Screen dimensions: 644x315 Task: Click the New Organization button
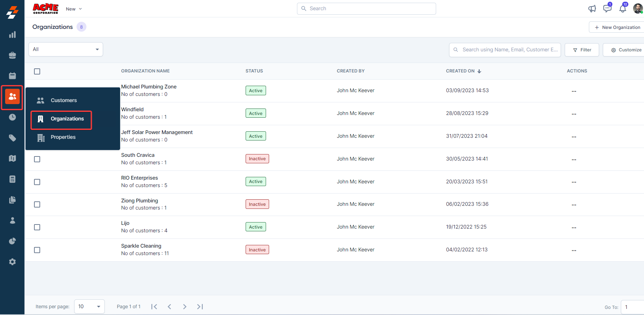tap(617, 27)
